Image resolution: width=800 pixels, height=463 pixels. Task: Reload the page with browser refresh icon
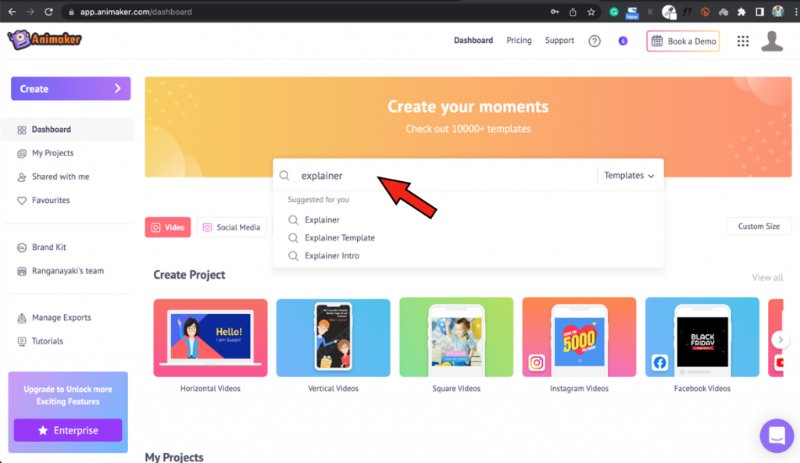click(x=48, y=11)
